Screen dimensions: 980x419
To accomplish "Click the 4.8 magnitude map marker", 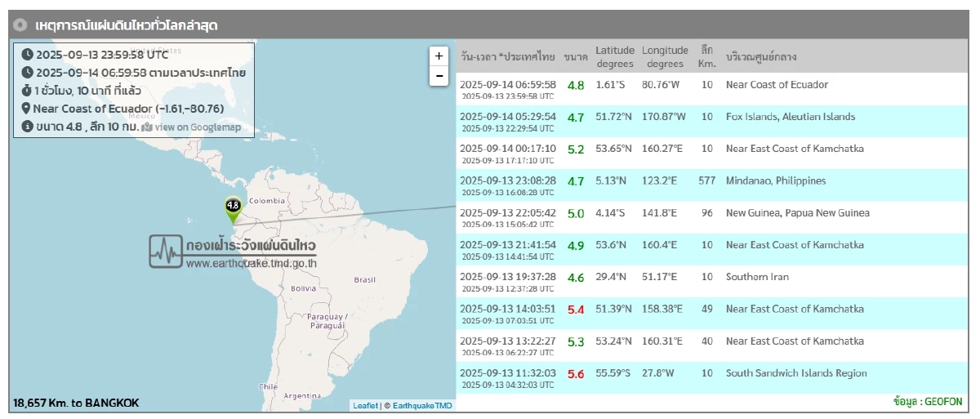I will tap(233, 210).
